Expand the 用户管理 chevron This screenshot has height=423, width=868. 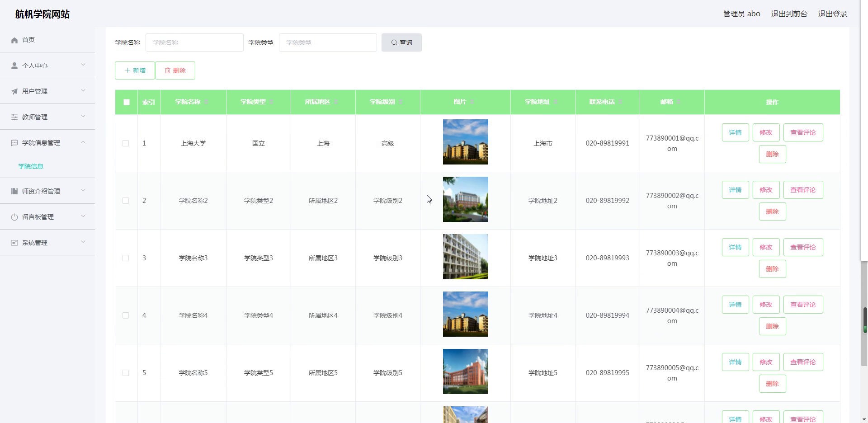(x=83, y=91)
